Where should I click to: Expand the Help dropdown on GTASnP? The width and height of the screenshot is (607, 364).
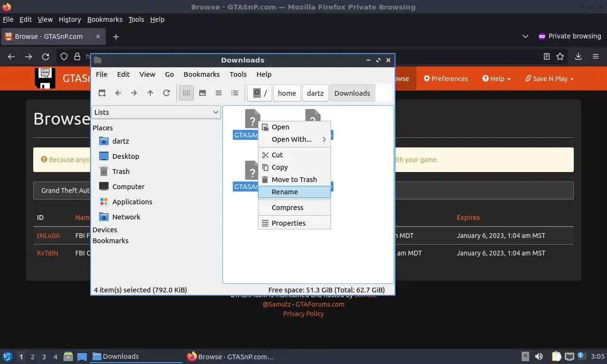pos(497,79)
